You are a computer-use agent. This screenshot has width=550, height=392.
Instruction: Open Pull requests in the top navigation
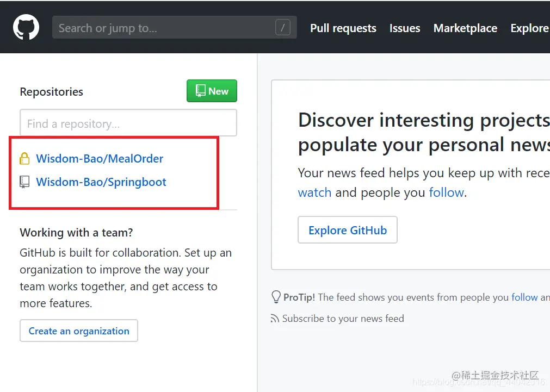[x=343, y=28]
